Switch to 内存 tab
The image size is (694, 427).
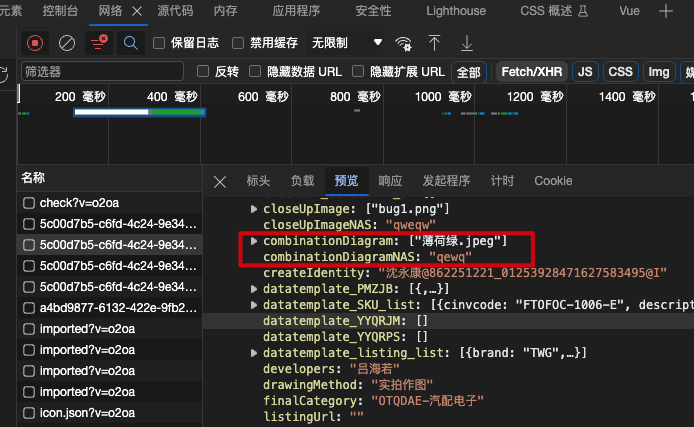(x=225, y=11)
